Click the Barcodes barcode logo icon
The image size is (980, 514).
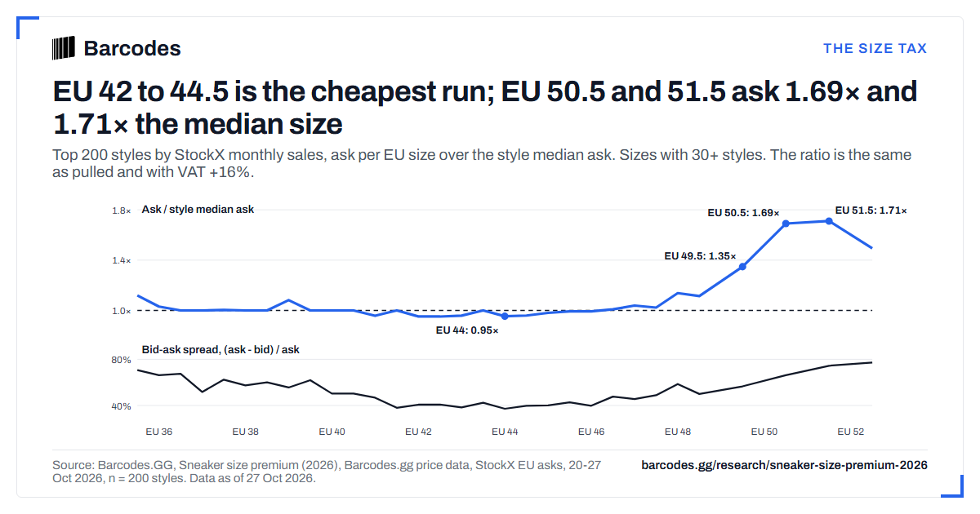pyautogui.click(x=64, y=48)
